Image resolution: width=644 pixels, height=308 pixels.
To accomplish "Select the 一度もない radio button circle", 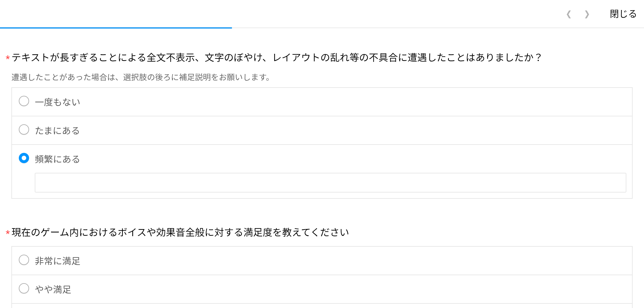I will (24, 101).
